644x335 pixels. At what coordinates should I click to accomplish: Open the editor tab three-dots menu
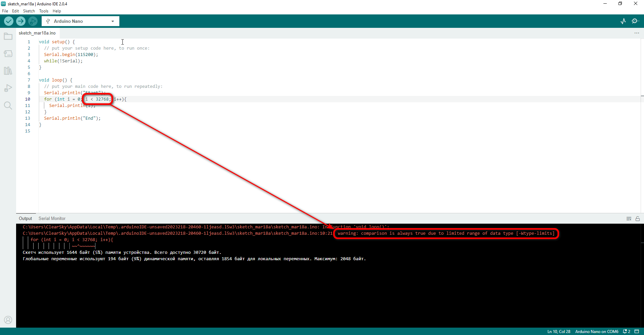(637, 33)
